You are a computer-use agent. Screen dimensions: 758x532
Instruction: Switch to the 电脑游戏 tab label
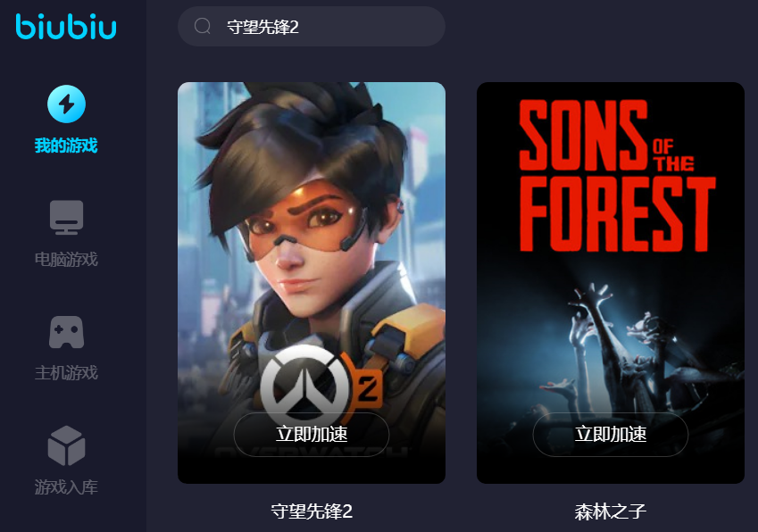(66, 260)
